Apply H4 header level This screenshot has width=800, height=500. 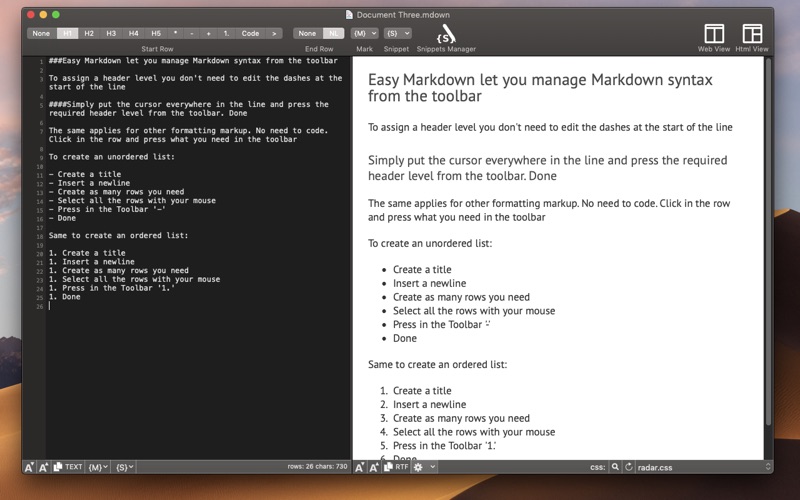134,33
